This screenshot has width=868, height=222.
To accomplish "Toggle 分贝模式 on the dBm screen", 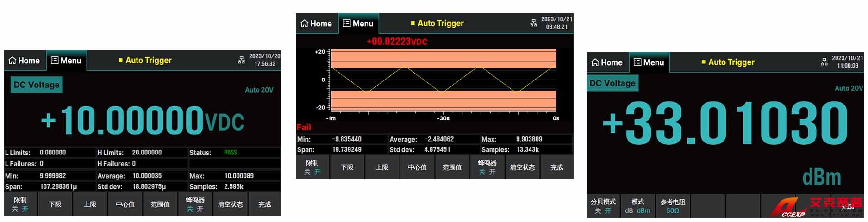I will coord(603,206).
